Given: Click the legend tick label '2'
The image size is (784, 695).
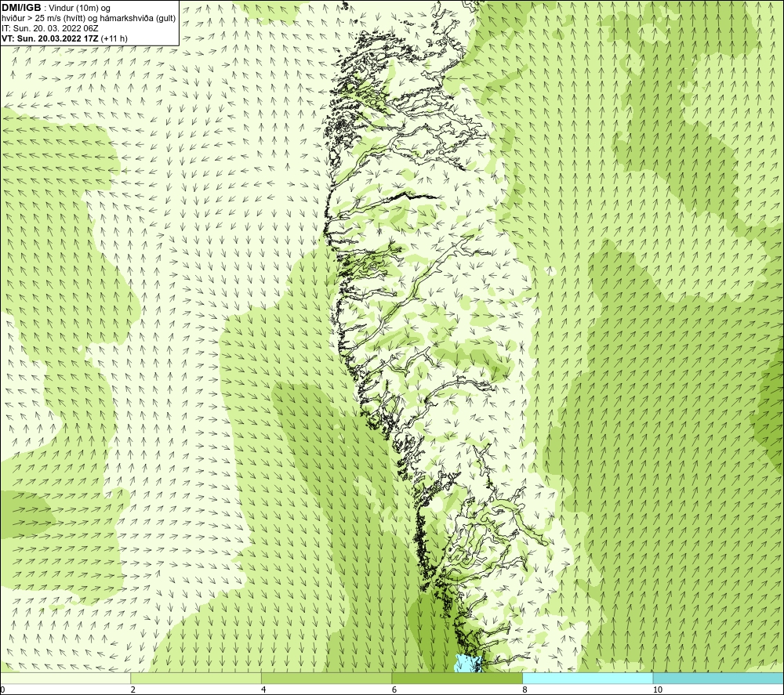Looking at the screenshot, I should pyautogui.click(x=133, y=690).
